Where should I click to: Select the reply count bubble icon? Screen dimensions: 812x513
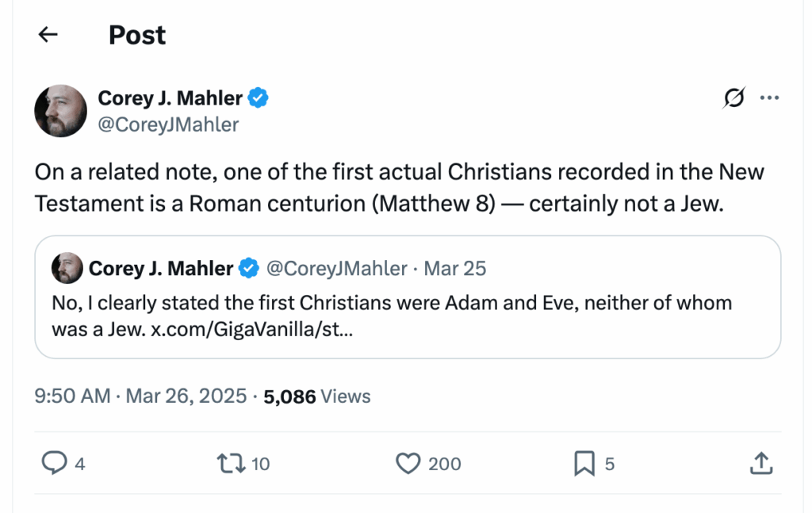click(55, 464)
